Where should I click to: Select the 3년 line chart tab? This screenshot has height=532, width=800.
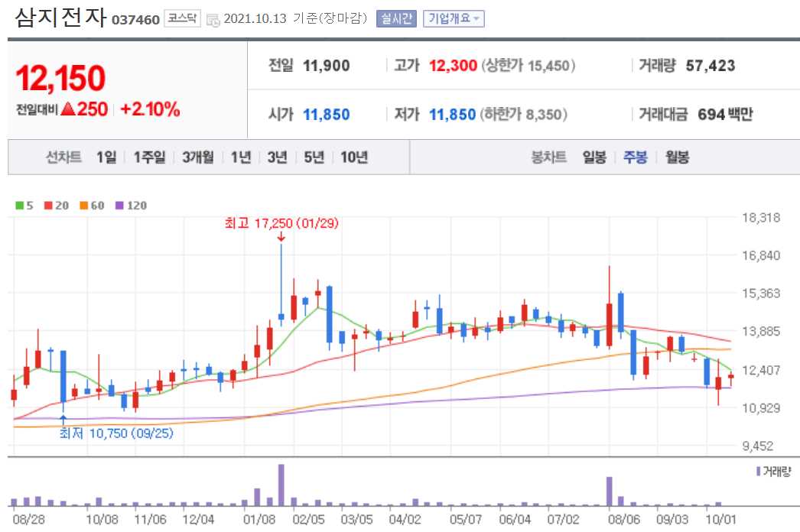pos(278,157)
